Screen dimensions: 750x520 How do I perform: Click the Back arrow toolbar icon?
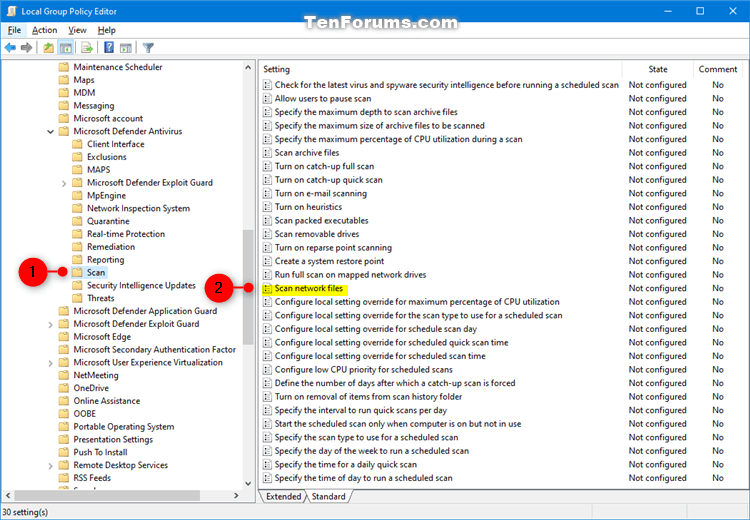pyautogui.click(x=10, y=47)
